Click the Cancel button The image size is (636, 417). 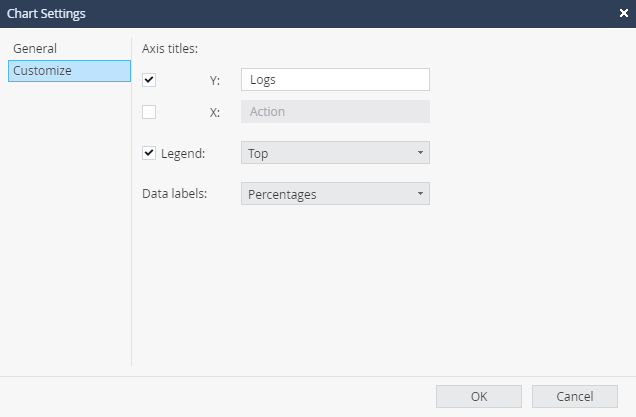575,396
